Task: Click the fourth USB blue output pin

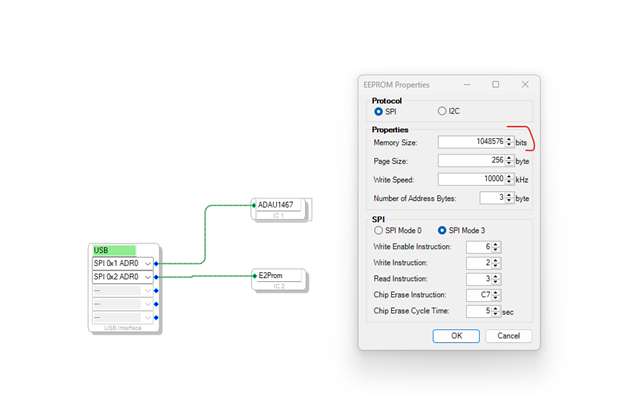Action: [156, 304]
